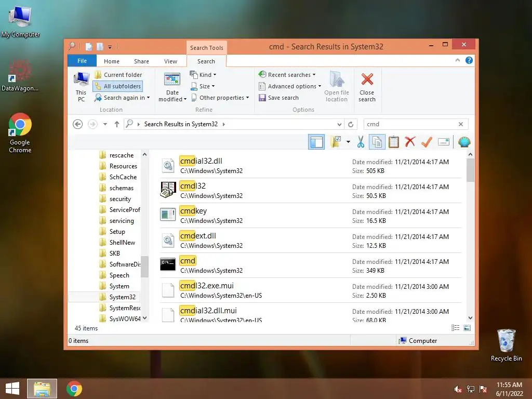Screen dimensions: 532x399
Task: Click the Cut scissors icon
Action: tap(361, 142)
